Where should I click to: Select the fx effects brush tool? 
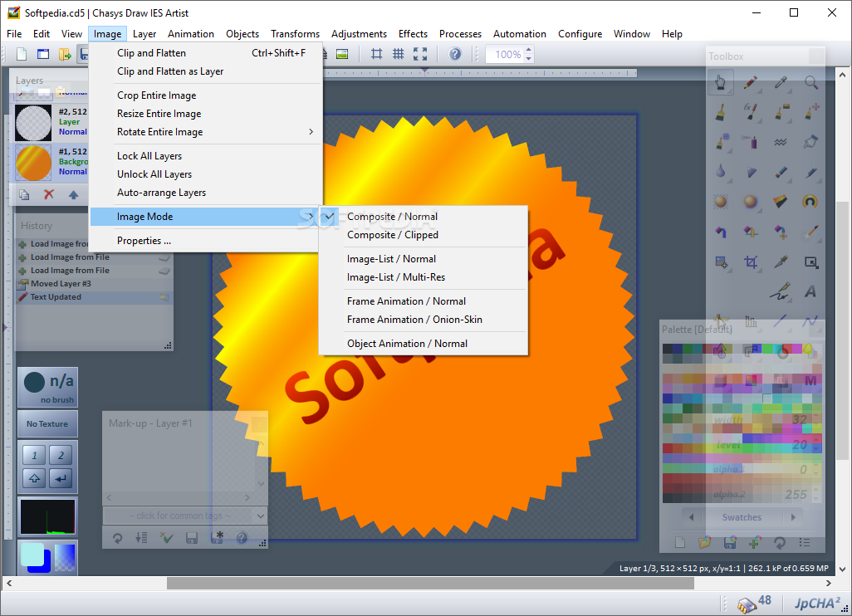751,112
